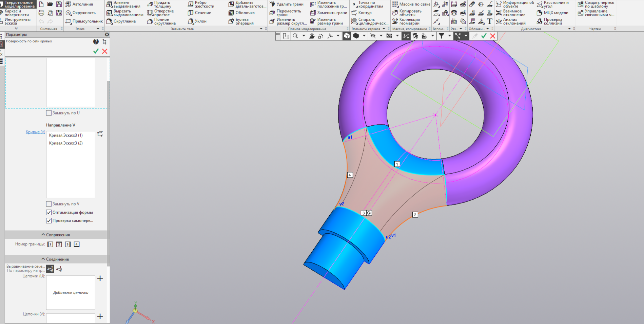Expand the Элементы тела toolbar group dropdown
The width and height of the screenshot is (644, 324).
(261, 29)
